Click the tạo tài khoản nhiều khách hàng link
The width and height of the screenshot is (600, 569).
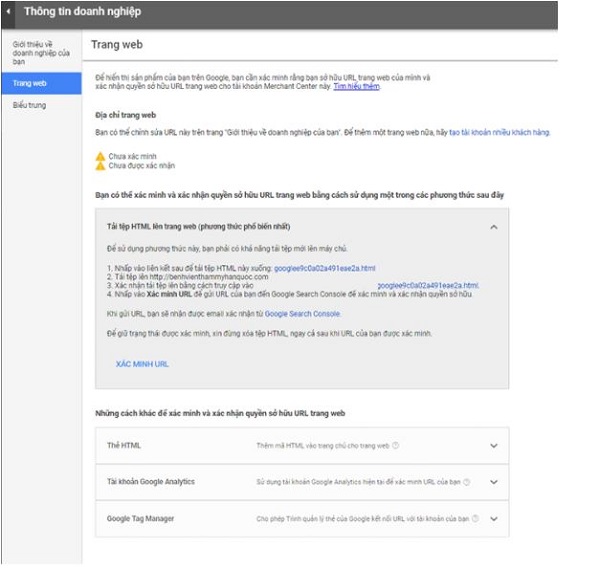click(499, 132)
